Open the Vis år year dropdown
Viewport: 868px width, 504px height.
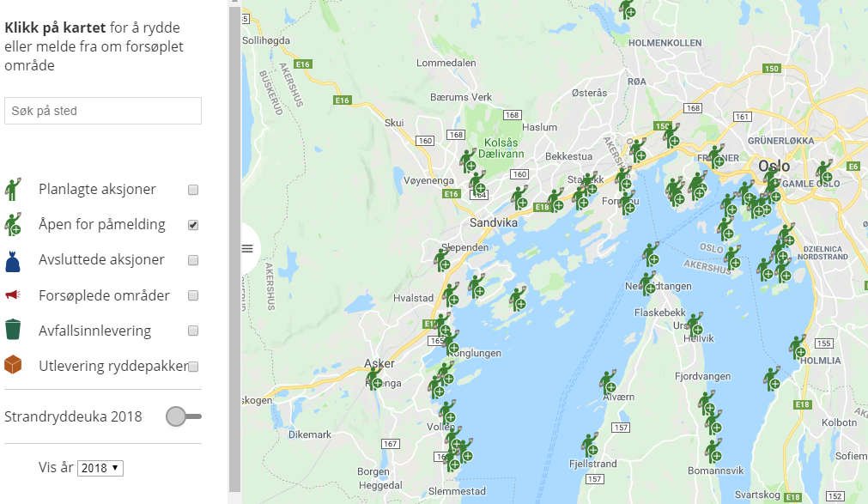[x=100, y=468]
